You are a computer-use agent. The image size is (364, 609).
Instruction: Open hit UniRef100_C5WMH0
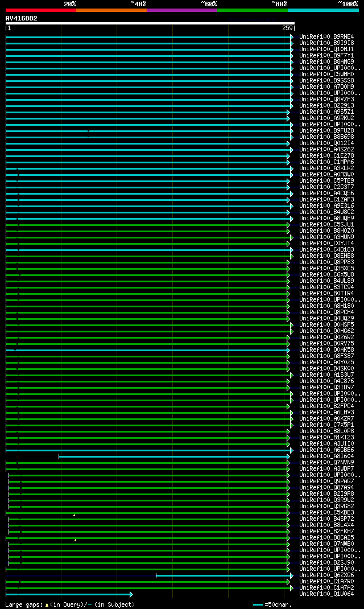click(326, 74)
